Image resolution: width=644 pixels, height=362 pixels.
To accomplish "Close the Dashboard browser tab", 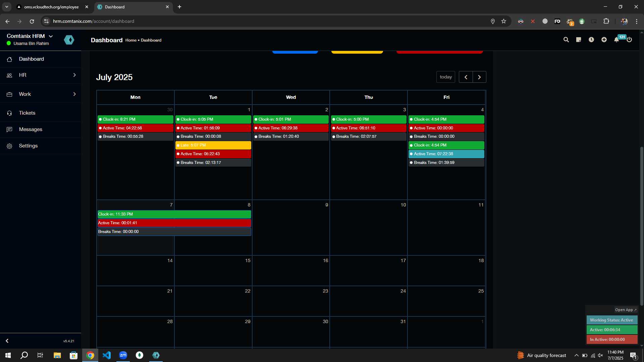I will pyautogui.click(x=167, y=7).
